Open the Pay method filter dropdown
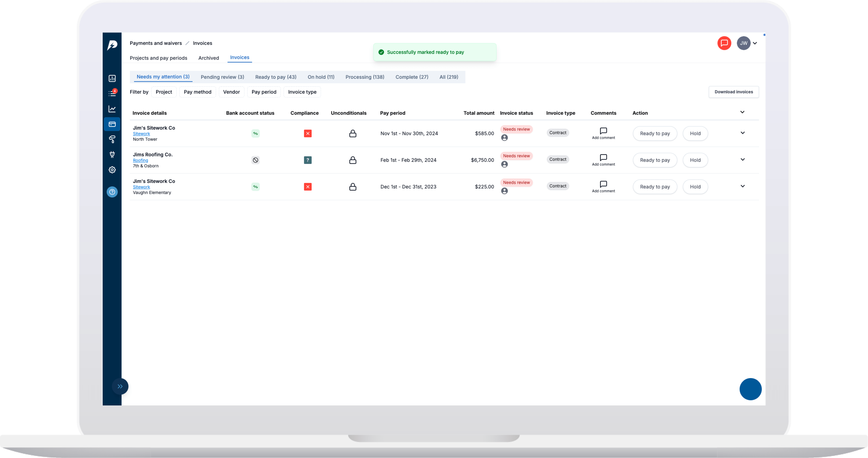The height and width of the screenshot is (458, 868). [x=198, y=92]
